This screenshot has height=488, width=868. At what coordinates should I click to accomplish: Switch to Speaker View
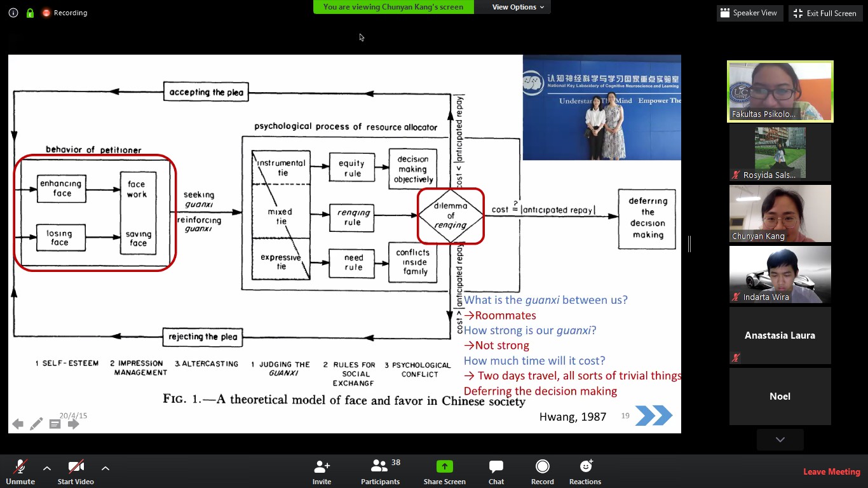[x=749, y=13]
